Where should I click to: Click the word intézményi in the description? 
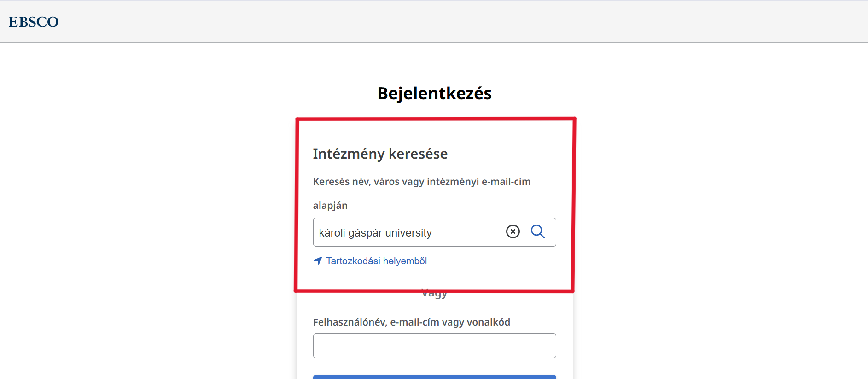(x=453, y=182)
